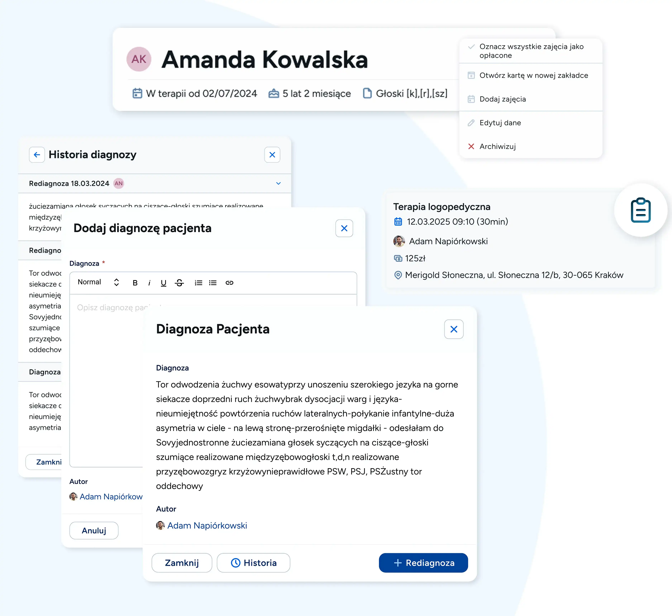This screenshot has height=616, width=672.
Task: Click Archiwizuj in the context menu
Action: click(x=497, y=146)
